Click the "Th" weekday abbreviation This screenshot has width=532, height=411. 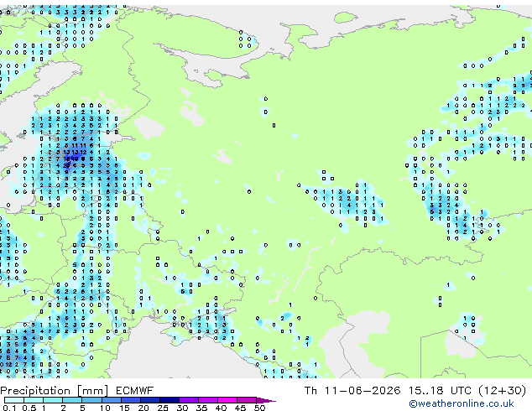click(310, 391)
